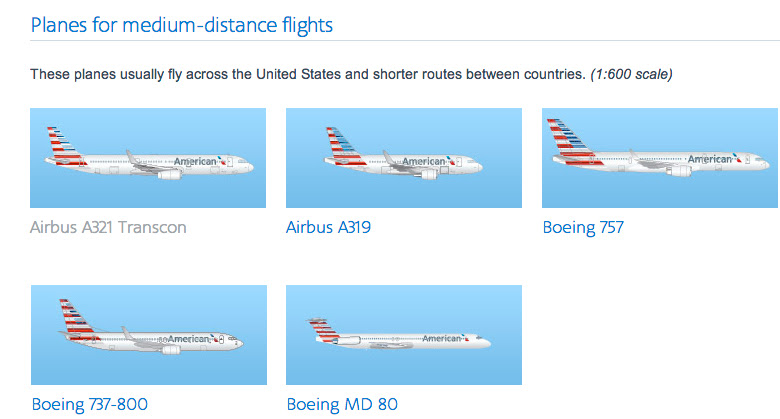Open the Boeing 757 plane thumbnail

point(660,158)
